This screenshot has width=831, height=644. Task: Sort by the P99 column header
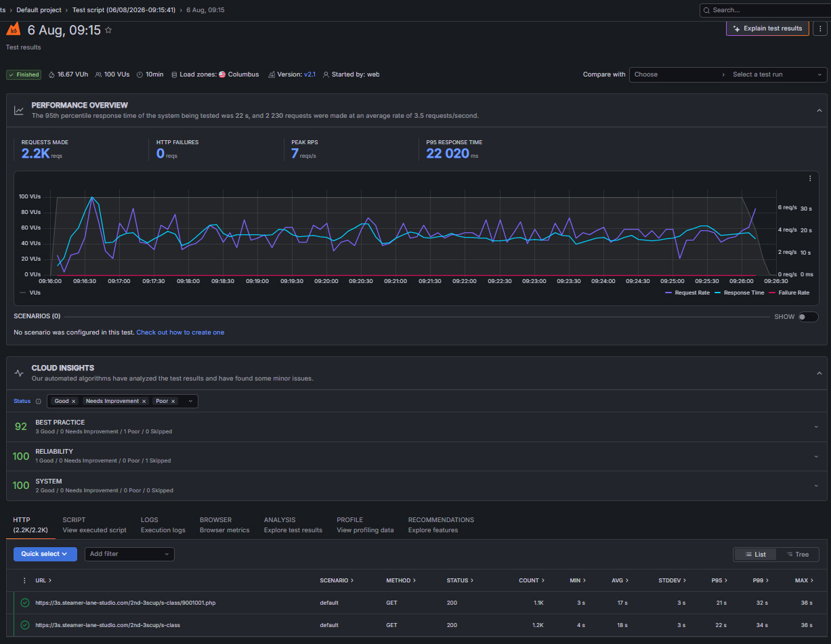point(760,580)
